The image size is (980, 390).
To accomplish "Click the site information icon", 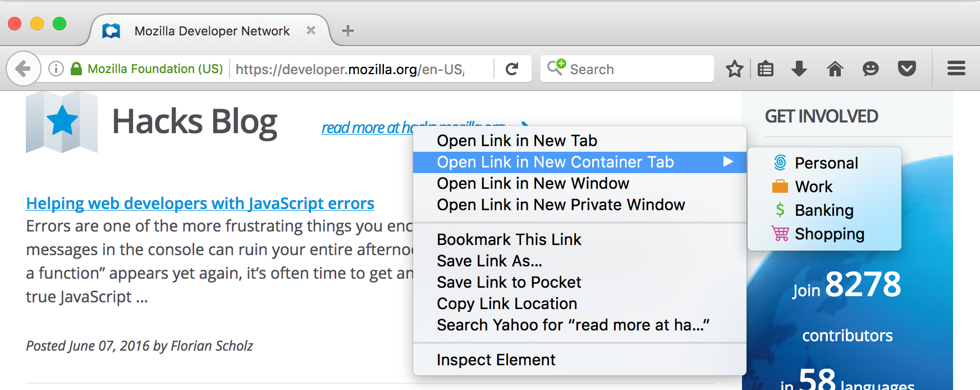I will tap(56, 69).
